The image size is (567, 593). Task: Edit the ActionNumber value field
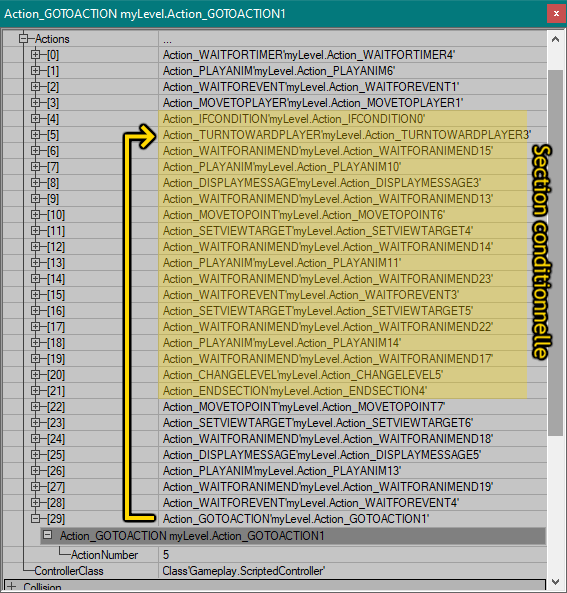click(352, 554)
